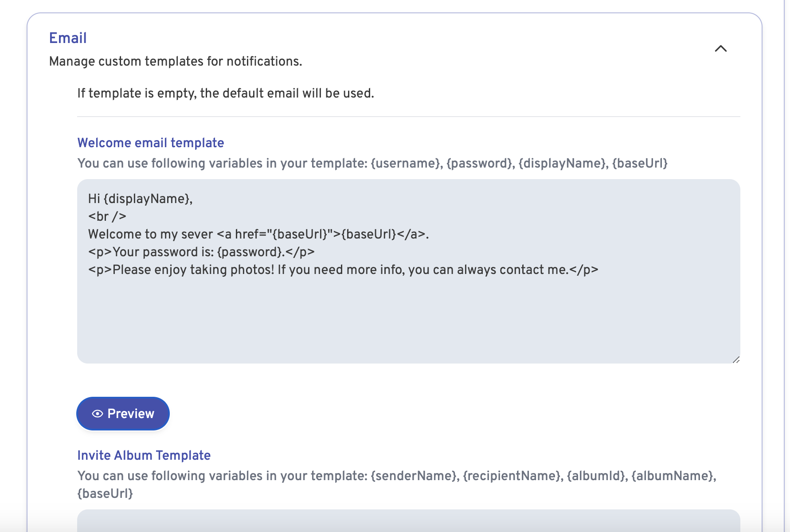Click the divider line under the template note

pyautogui.click(x=408, y=117)
